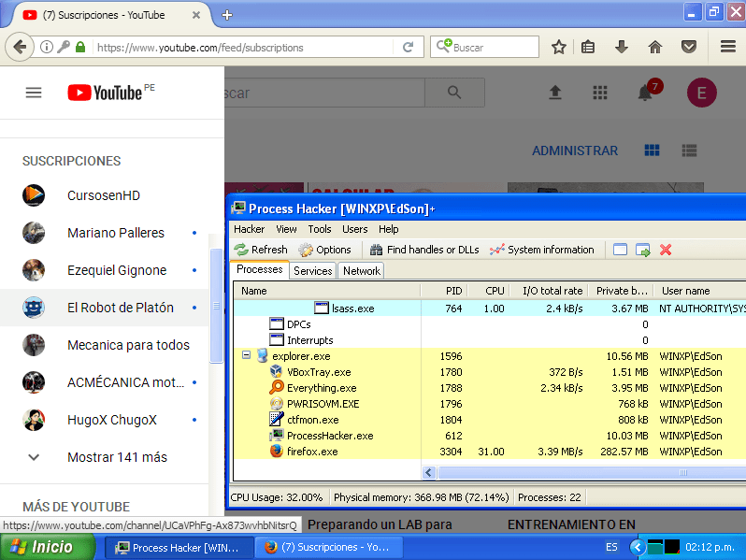
Task: Bookmark this page with the star icon
Action: click(558, 47)
